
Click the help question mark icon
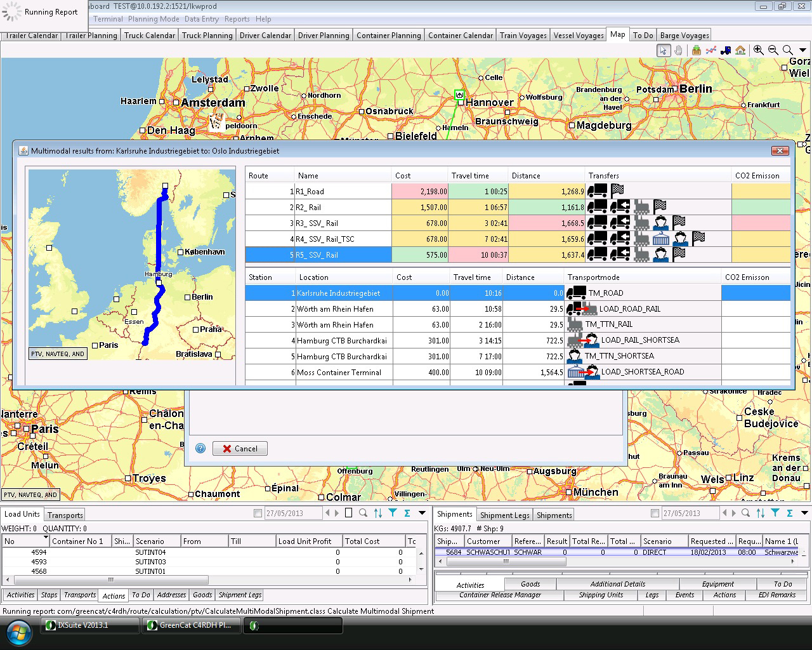[200, 448]
